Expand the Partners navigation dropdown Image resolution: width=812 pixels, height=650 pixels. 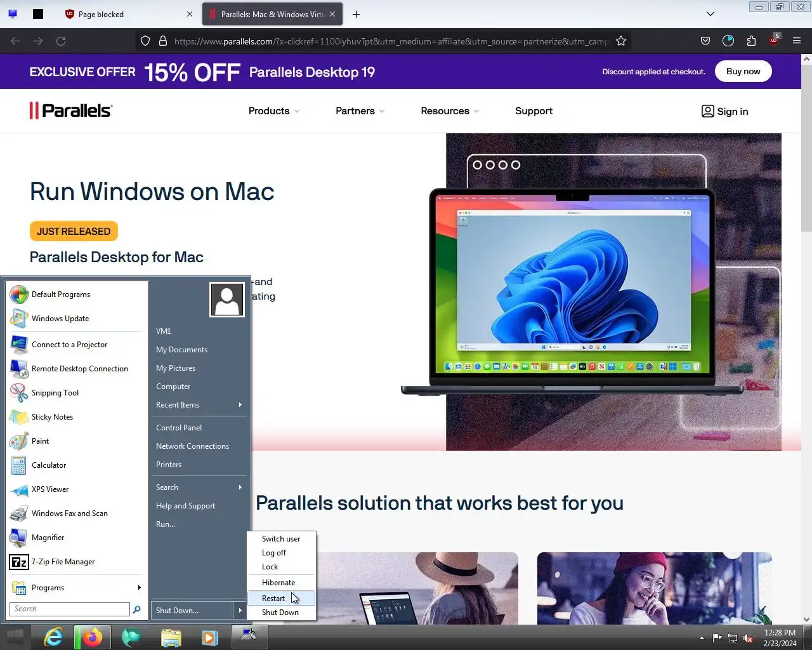click(360, 111)
